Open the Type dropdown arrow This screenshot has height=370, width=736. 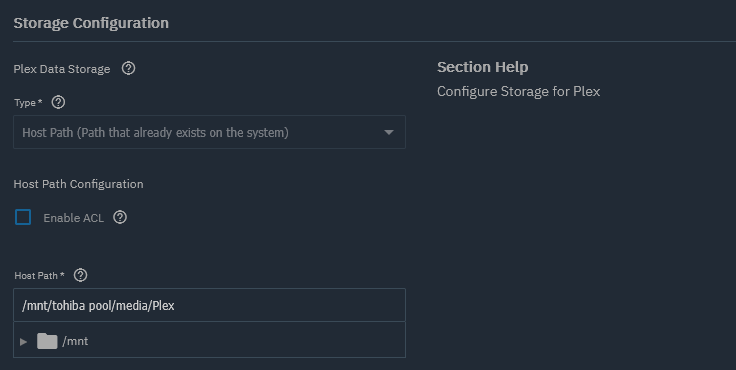pos(389,132)
